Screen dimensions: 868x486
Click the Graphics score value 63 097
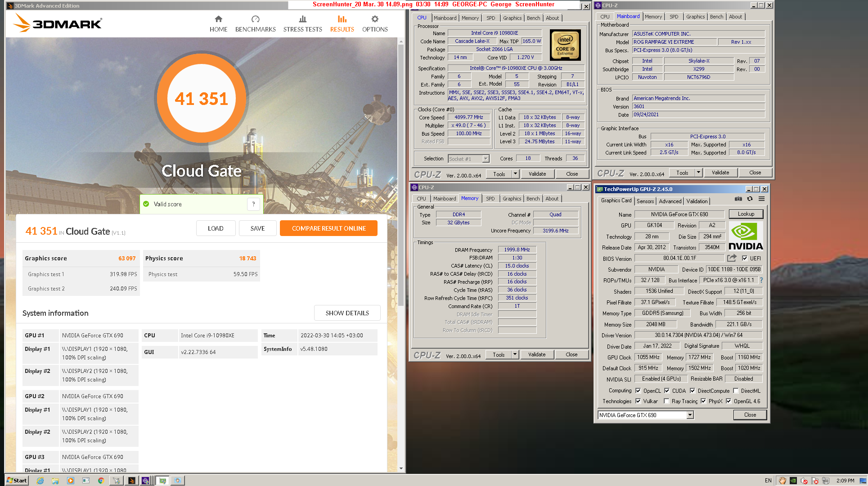pos(127,258)
